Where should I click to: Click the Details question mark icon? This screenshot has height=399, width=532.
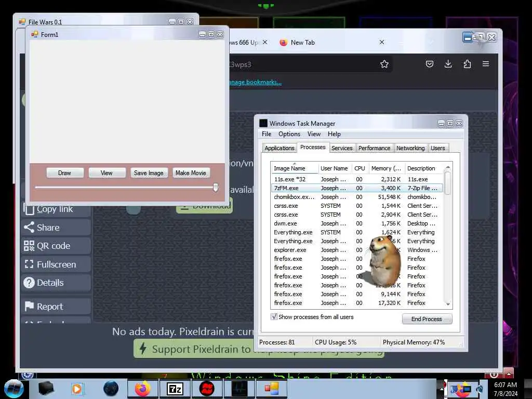click(29, 283)
